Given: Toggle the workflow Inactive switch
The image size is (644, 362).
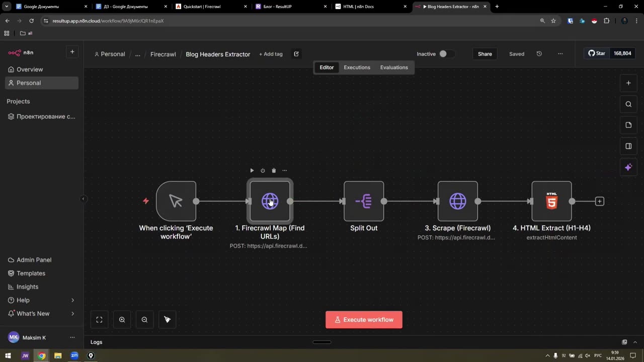Looking at the screenshot, I should point(446,54).
